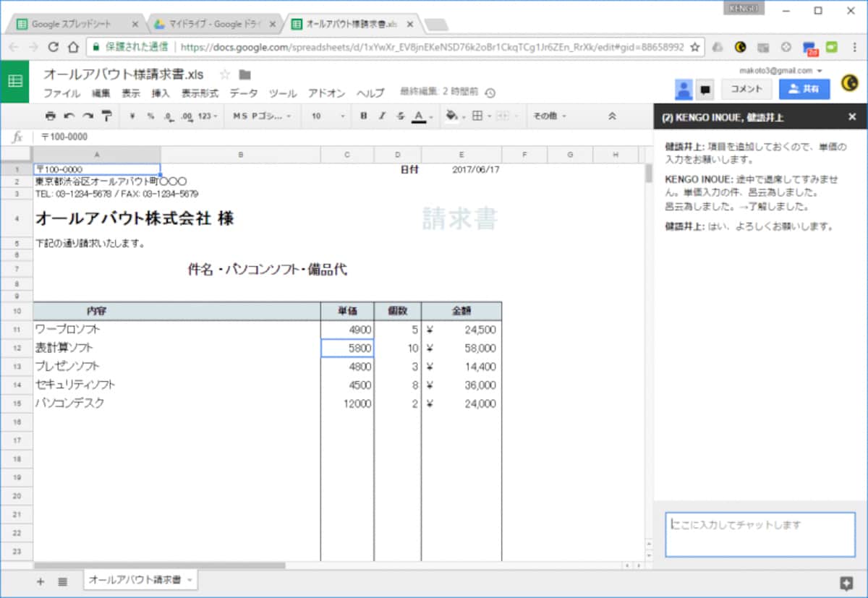Open the MS P Gothic font dropdown
The height and width of the screenshot is (598, 868).
point(262,116)
